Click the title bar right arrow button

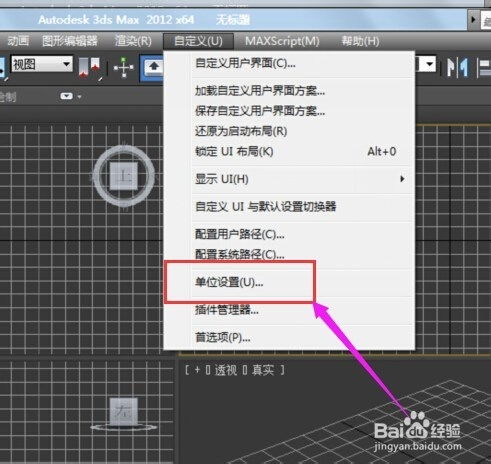[x=473, y=19]
